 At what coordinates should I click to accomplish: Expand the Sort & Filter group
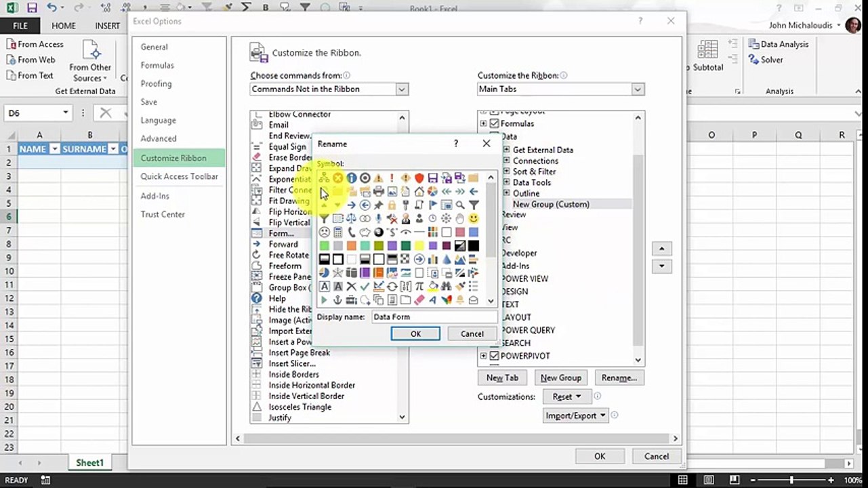click(x=506, y=171)
